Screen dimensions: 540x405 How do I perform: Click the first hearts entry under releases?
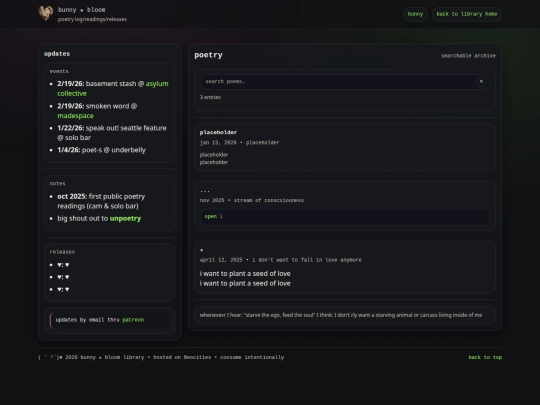point(63,265)
